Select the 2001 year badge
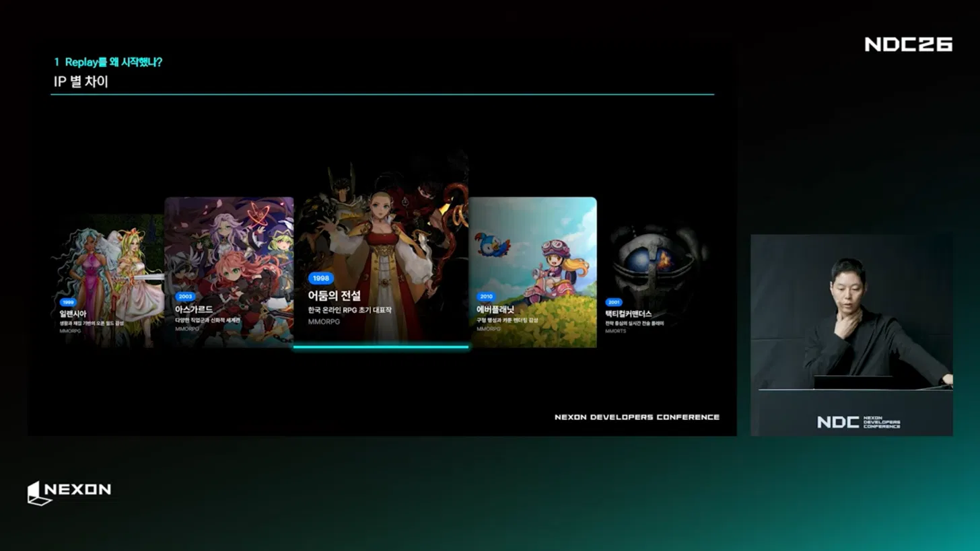Viewport: 980px width, 551px height. click(613, 303)
